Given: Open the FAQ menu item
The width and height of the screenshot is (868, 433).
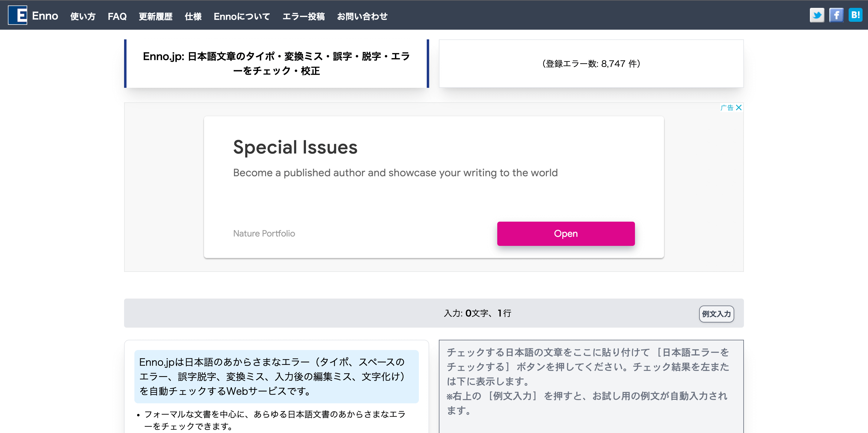Looking at the screenshot, I should [x=117, y=16].
